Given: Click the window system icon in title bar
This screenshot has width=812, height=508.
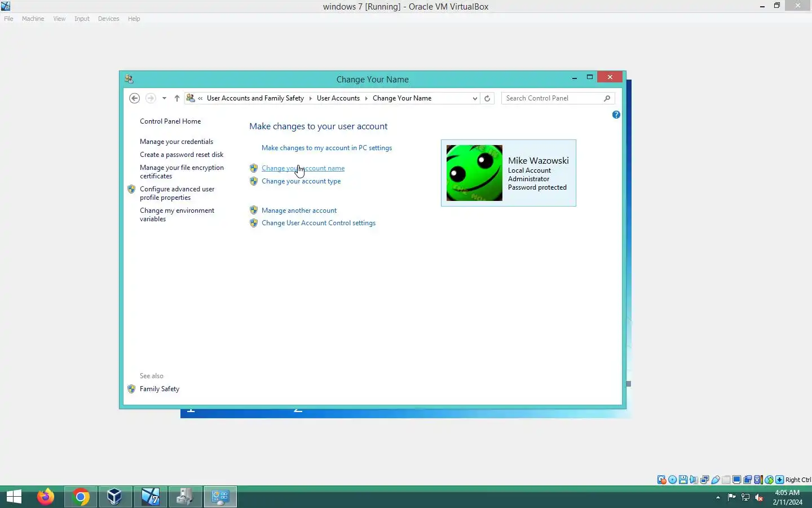Looking at the screenshot, I should [129, 79].
